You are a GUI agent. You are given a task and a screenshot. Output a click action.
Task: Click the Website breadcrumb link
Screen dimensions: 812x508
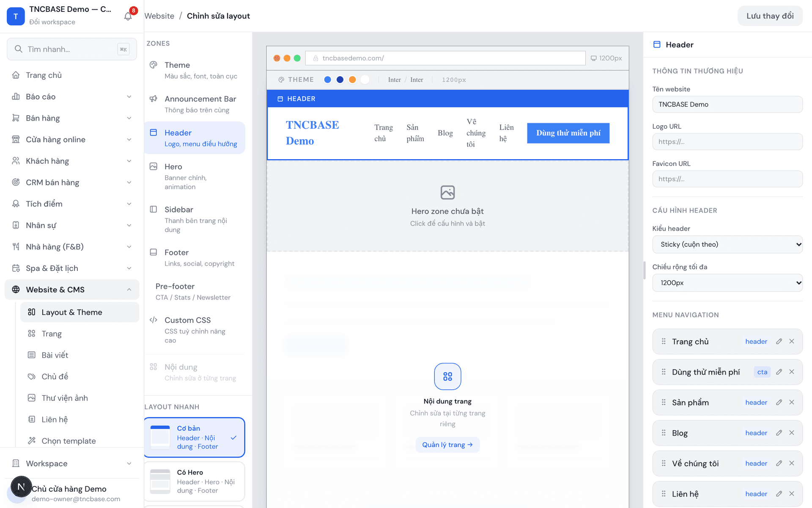159,16
